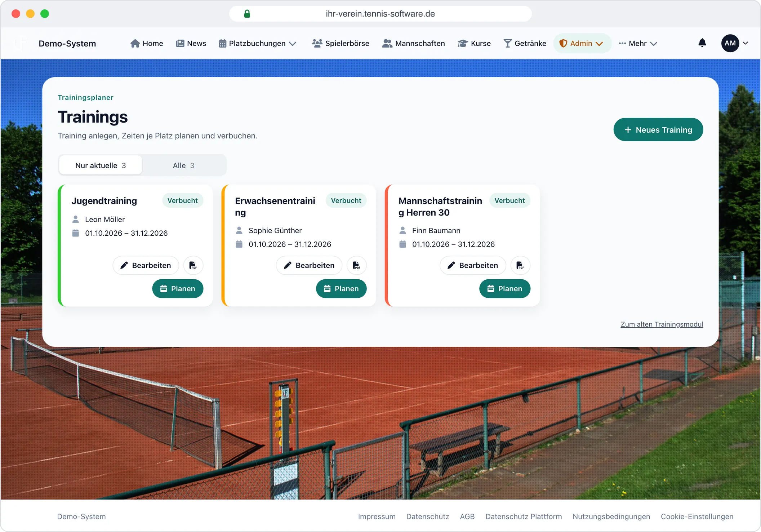
Task: Switch to the Alle tab
Action: 184,165
